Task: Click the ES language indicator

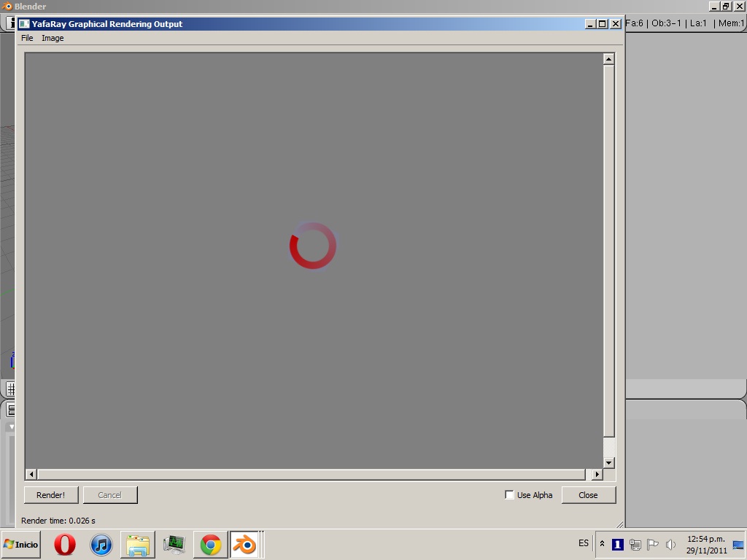Action: pyautogui.click(x=584, y=543)
